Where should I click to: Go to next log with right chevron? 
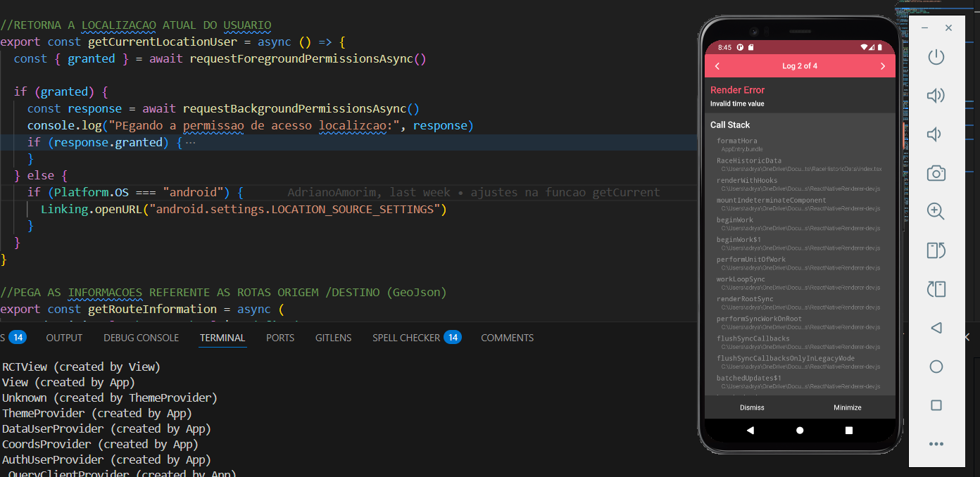[883, 66]
